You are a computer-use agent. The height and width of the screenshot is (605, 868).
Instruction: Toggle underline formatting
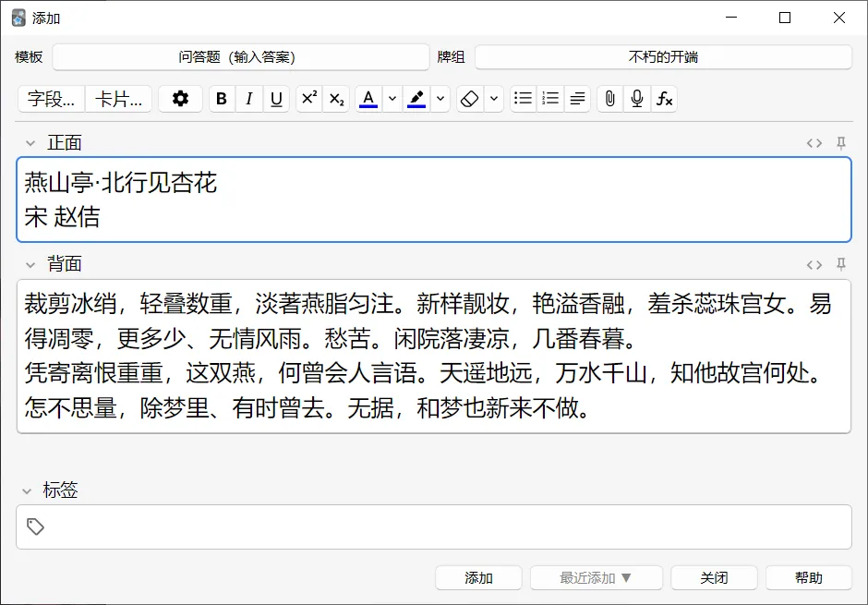click(277, 99)
